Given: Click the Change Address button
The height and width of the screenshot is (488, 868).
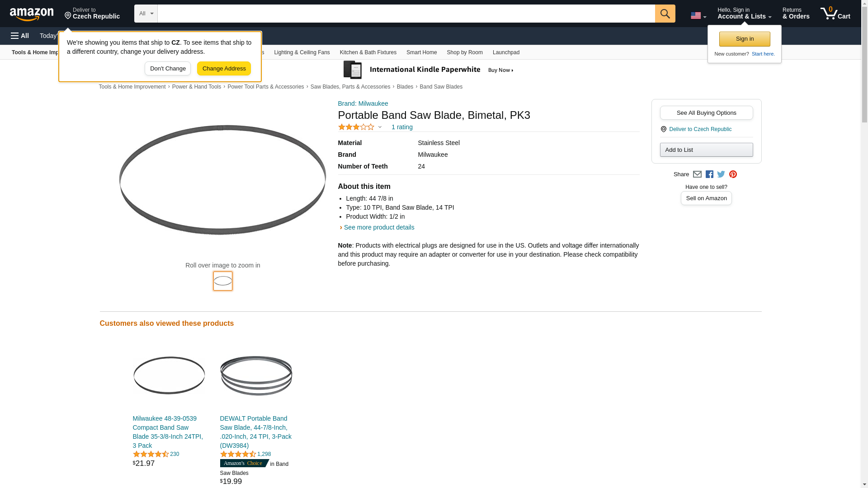Looking at the screenshot, I should click(x=224, y=69).
